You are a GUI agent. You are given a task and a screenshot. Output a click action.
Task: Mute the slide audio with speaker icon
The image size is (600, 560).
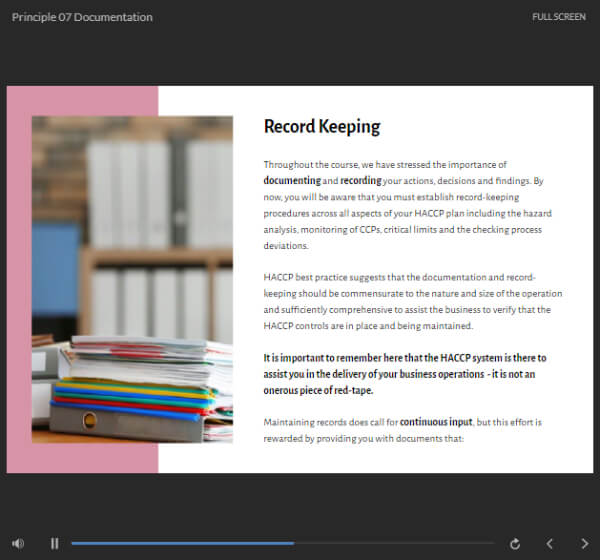(18, 543)
